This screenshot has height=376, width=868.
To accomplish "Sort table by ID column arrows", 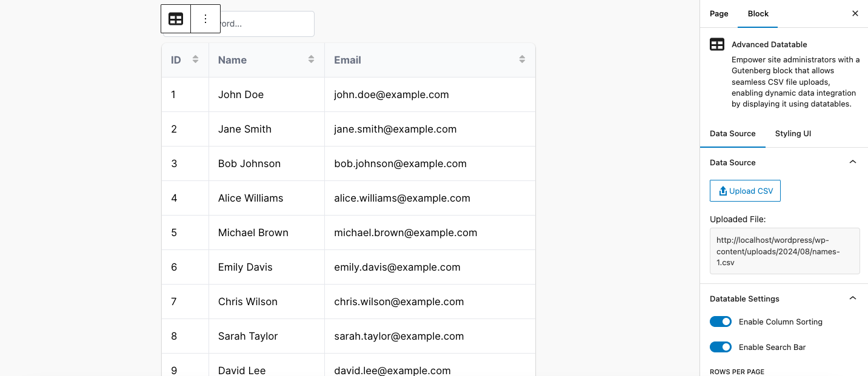I will [x=195, y=59].
